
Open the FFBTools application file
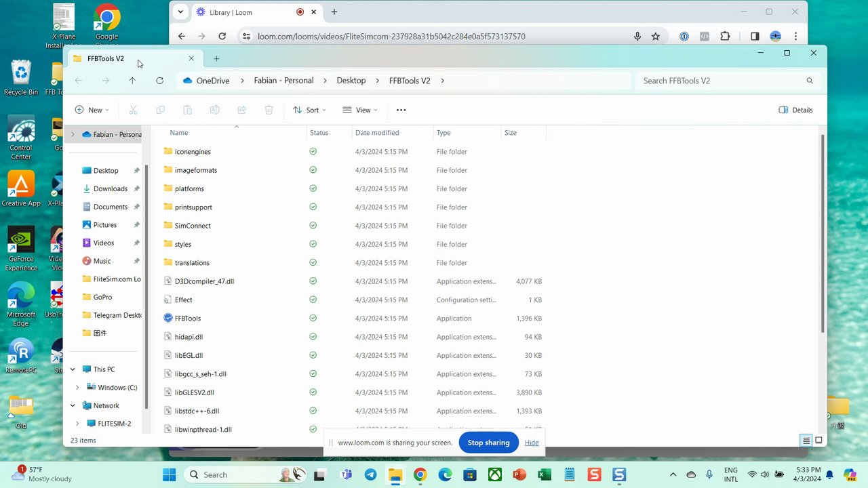pos(188,318)
